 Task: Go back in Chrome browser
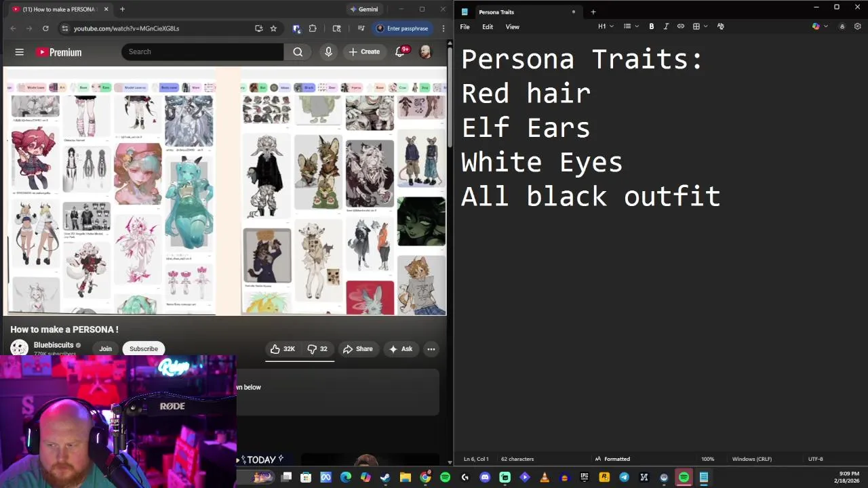click(13, 28)
